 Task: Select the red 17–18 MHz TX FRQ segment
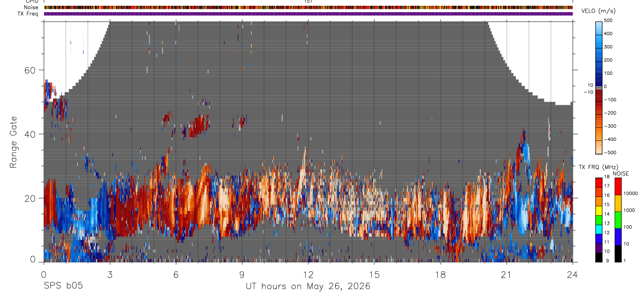pyautogui.click(x=599, y=182)
